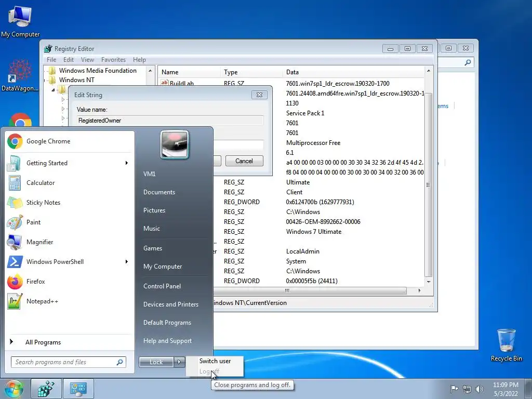Open Registry Editor Edit menu
The width and height of the screenshot is (532, 399).
(x=69, y=60)
